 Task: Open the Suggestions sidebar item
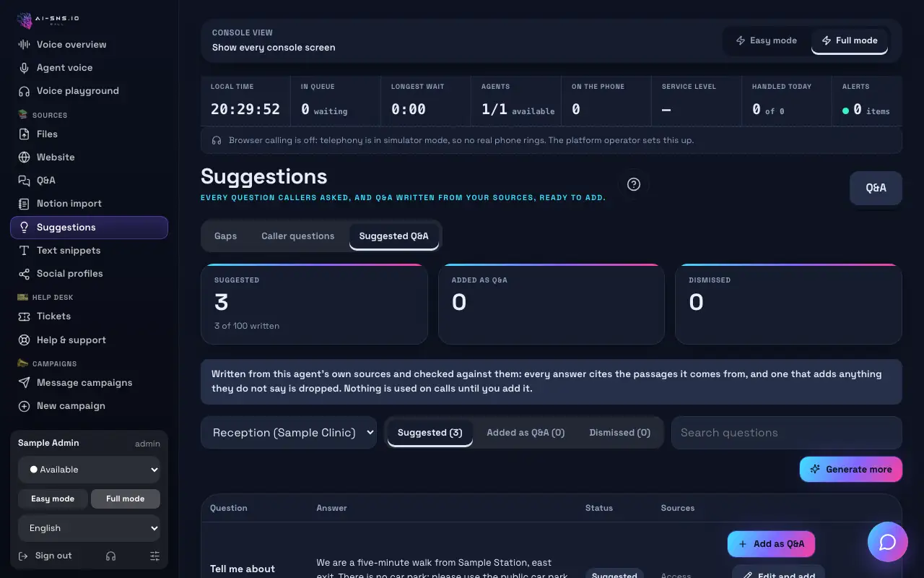[x=90, y=228]
